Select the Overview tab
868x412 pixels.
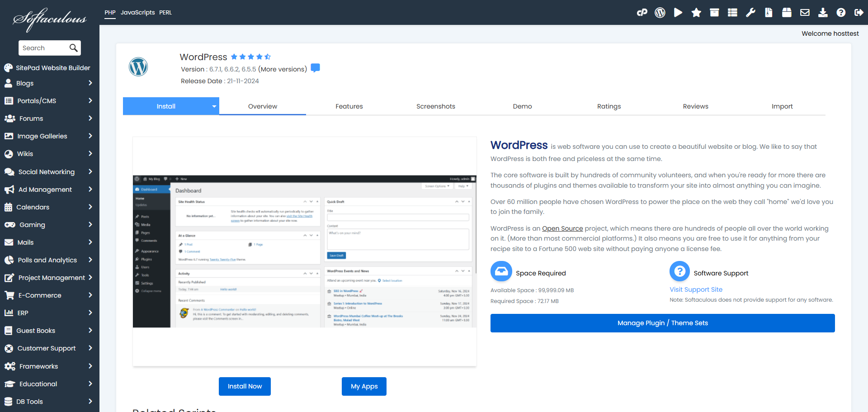coord(263,106)
